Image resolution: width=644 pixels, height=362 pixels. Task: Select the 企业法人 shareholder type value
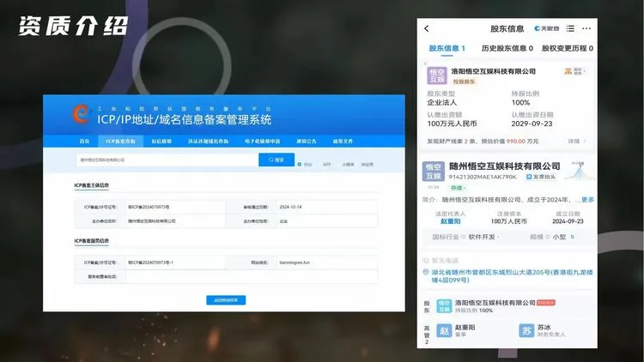coord(442,103)
